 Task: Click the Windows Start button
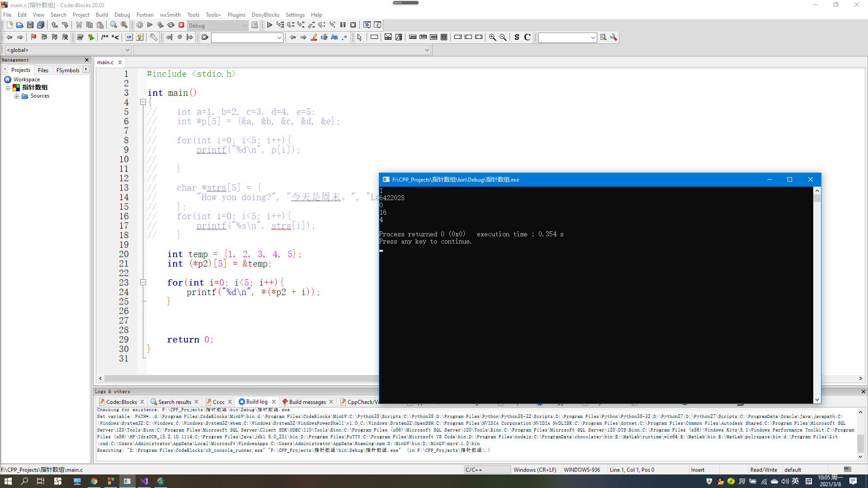pyautogui.click(x=8, y=481)
